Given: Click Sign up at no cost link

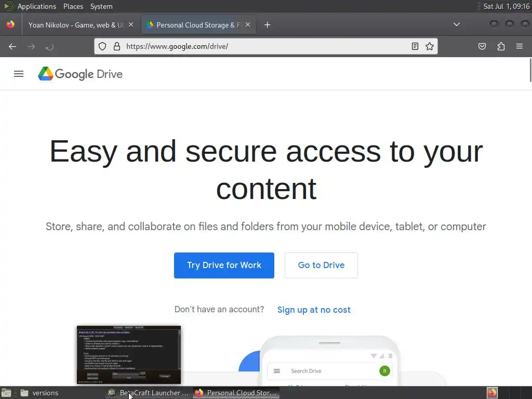Looking at the screenshot, I should (x=314, y=310).
